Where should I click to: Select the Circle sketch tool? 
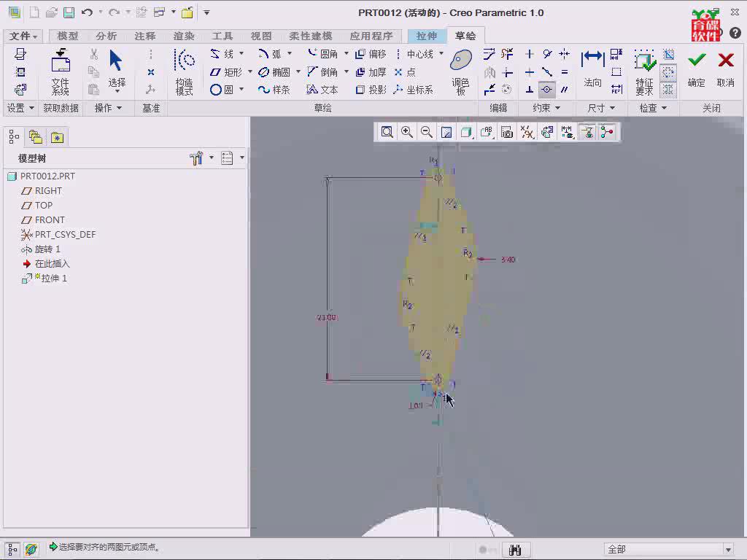[222, 90]
